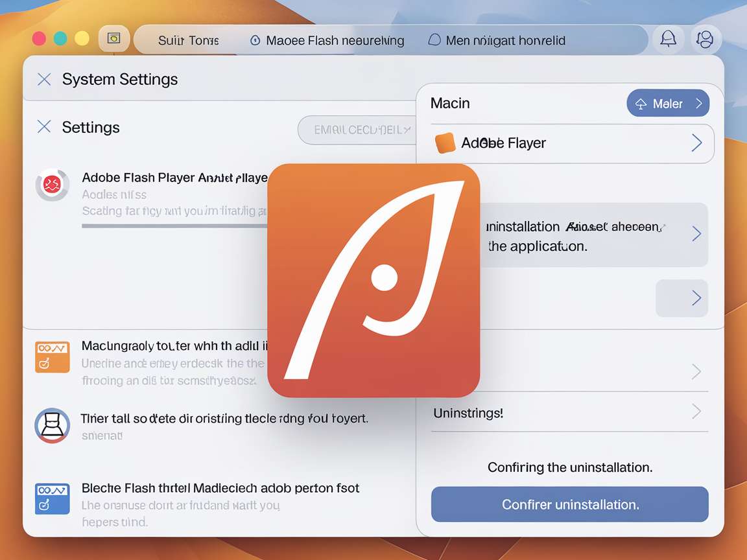Click the blue "Maler" button

point(668,103)
